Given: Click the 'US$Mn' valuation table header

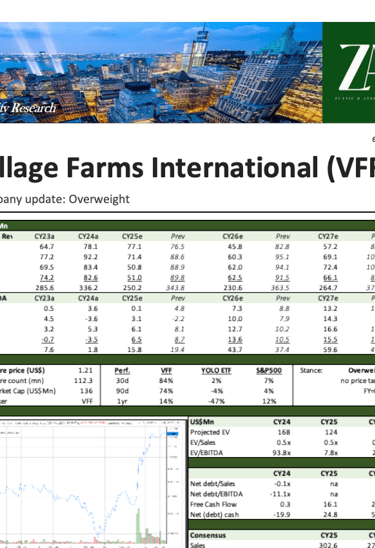Looking at the screenshot, I should pyautogui.click(x=202, y=422).
